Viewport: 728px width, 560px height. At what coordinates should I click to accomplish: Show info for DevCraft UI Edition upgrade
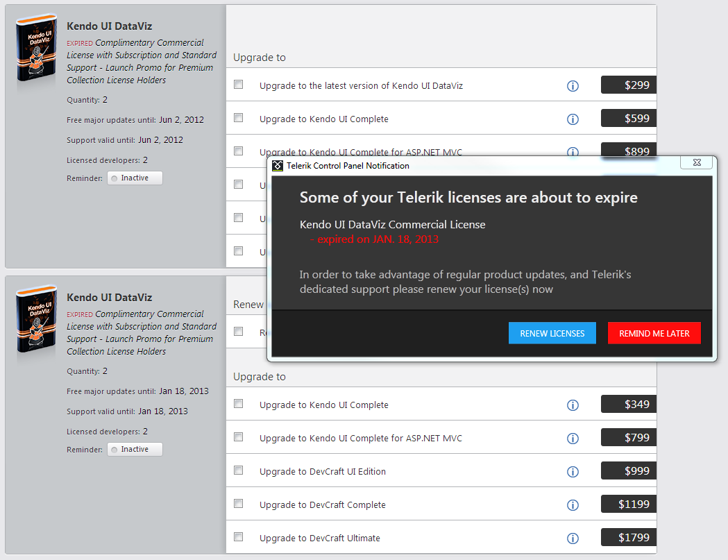click(x=573, y=472)
